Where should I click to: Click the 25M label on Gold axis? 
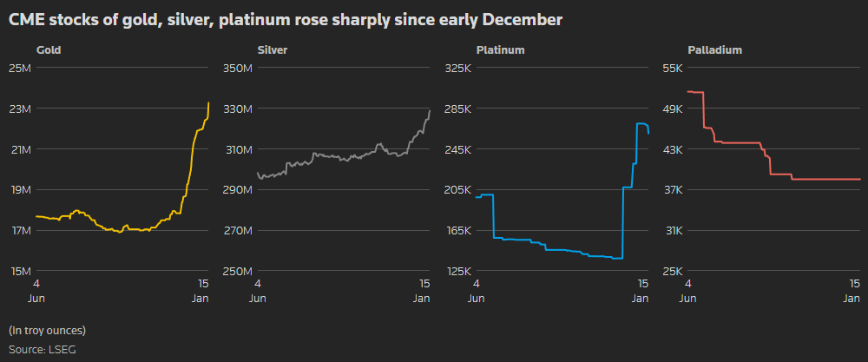[x=20, y=68]
